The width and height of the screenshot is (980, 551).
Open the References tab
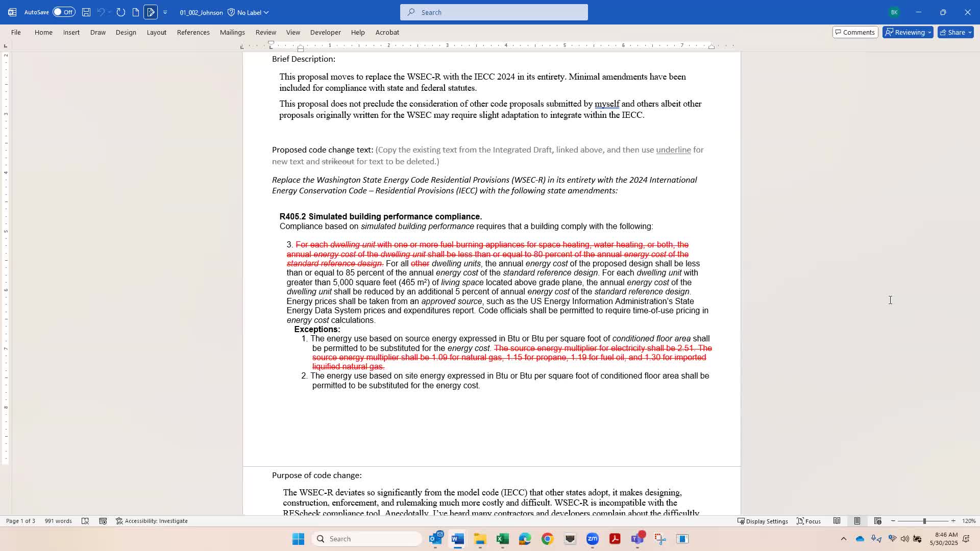(193, 32)
